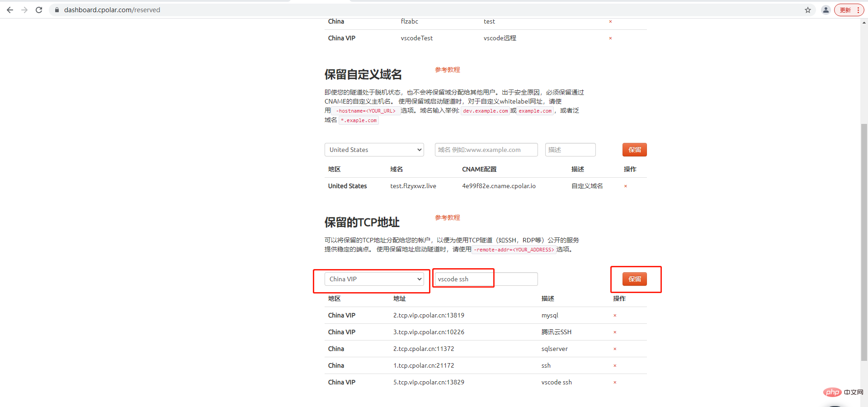Click the TCP description field containing vscode ssh
The height and width of the screenshot is (407, 868).
486,279
